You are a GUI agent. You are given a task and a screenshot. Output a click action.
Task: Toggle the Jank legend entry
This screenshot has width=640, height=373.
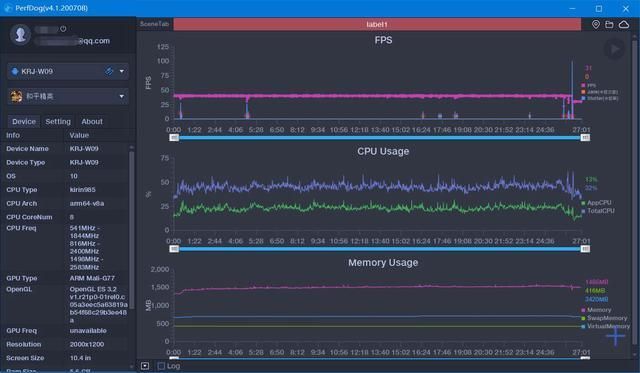(x=599, y=92)
